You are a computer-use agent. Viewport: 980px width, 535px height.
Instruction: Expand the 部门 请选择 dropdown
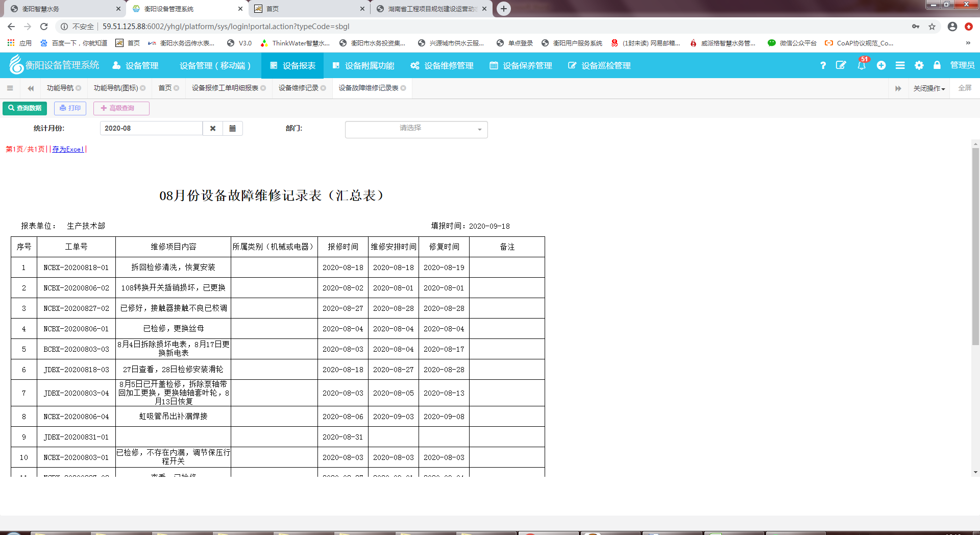pyautogui.click(x=416, y=129)
